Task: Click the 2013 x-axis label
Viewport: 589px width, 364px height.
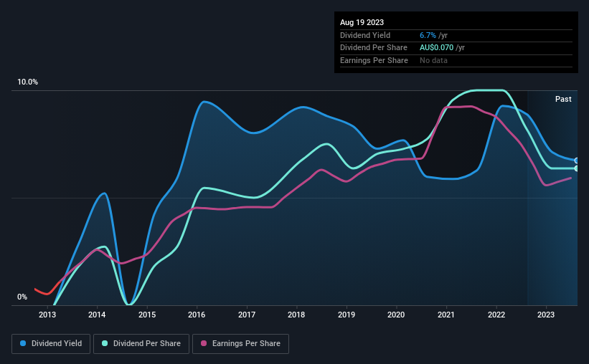Action: pos(47,315)
